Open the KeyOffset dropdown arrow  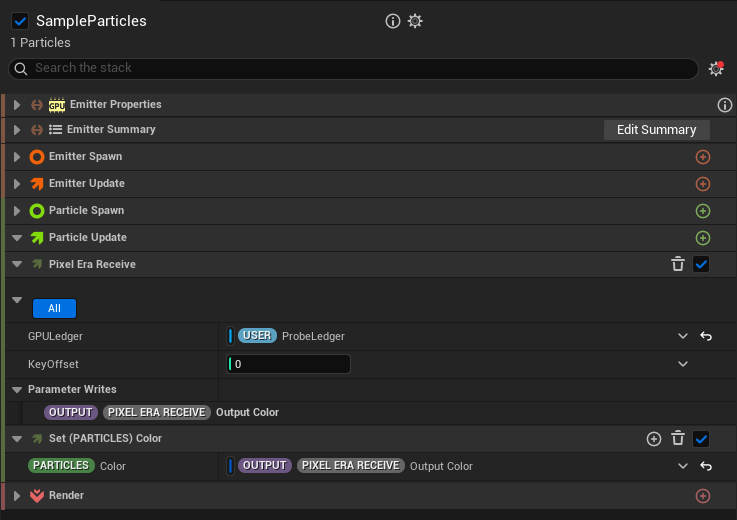point(683,364)
